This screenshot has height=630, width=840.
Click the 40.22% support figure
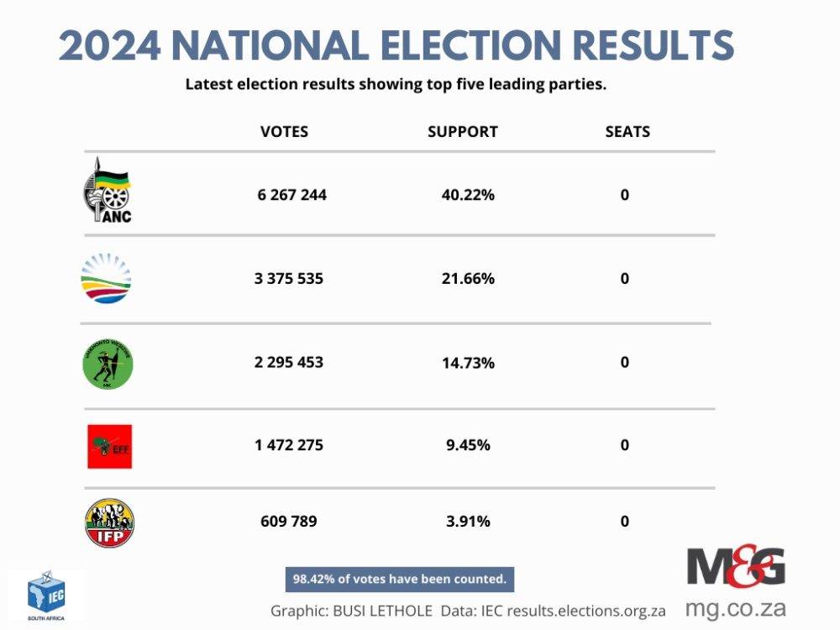(468, 195)
